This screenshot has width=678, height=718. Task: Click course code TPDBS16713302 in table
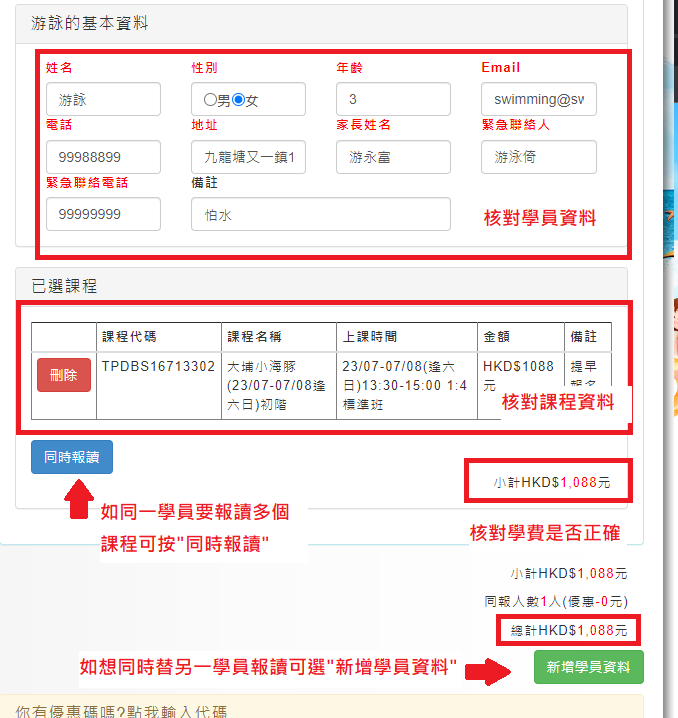[x=158, y=367]
